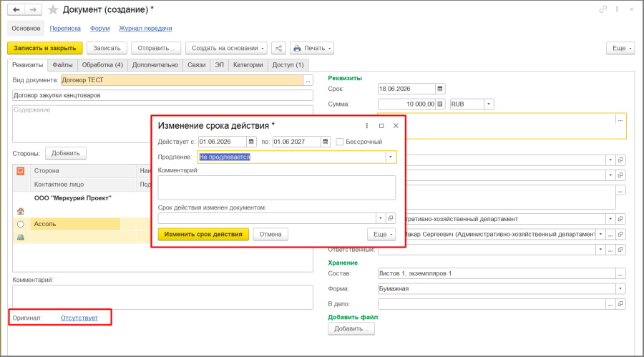Open calendar for Действует с date
This screenshot has width=644, height=357.
[251, 142]
